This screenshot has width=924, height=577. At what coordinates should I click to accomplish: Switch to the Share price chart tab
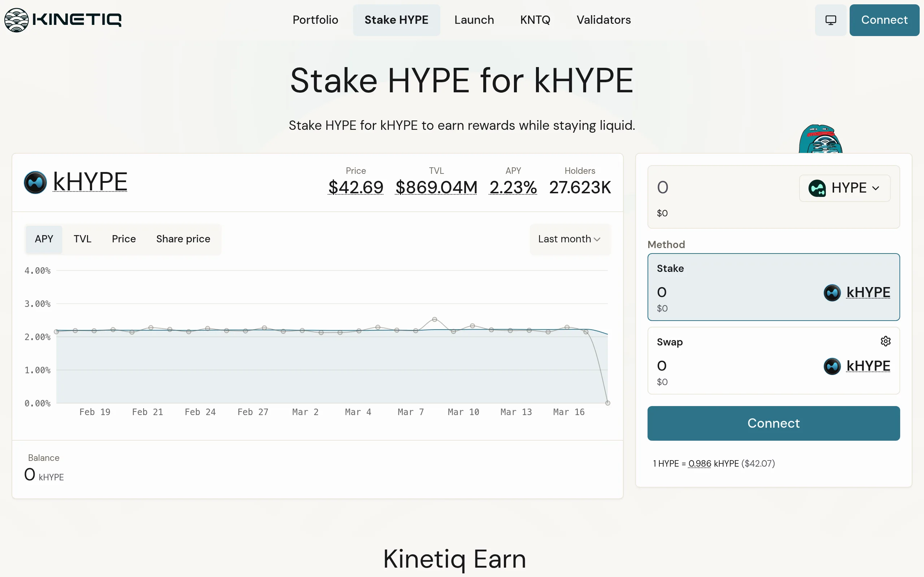[183, 239]
